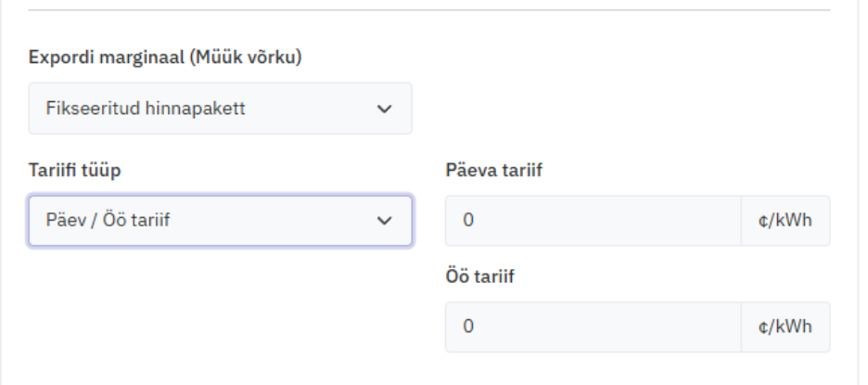868x385 pixels.
Task: Click the 0 value in Päeva tariif
Action: [468, 221]
